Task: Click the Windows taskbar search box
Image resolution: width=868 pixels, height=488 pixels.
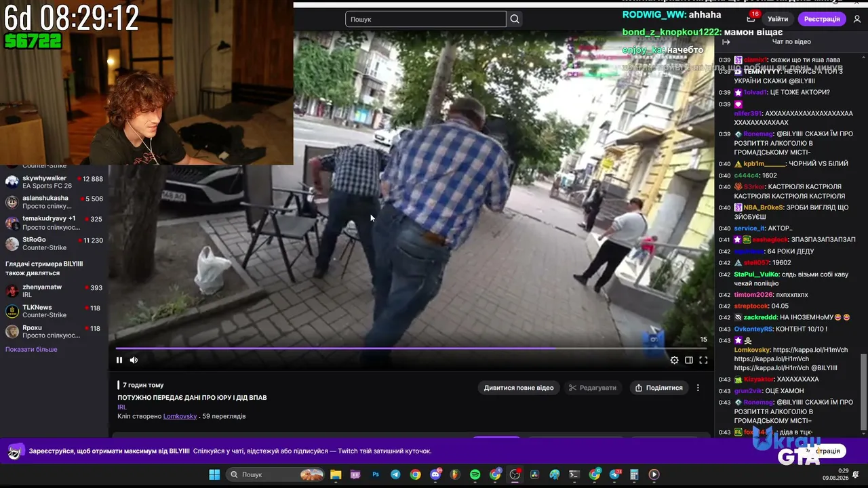Action: (x=275, y=474)
